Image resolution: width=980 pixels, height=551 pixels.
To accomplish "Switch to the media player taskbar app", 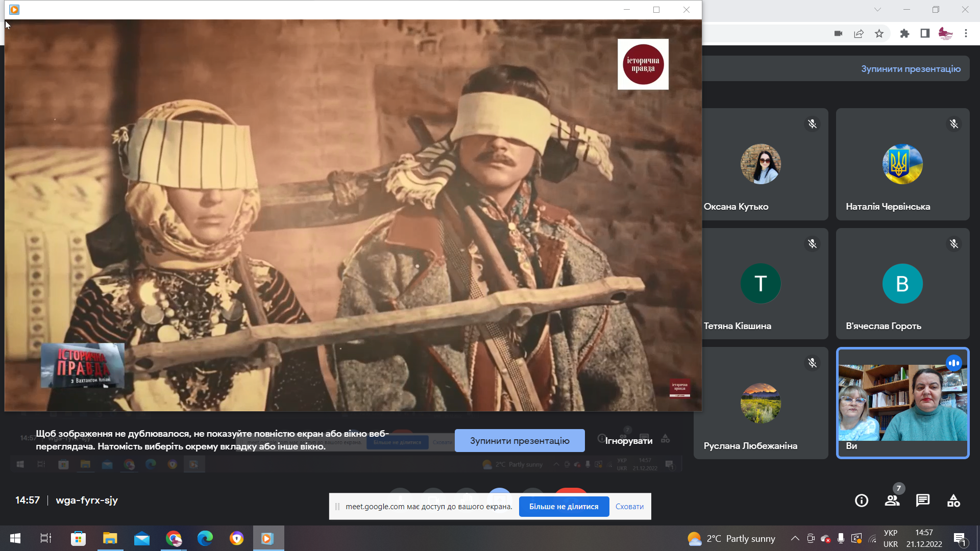I will coord(268,538).
